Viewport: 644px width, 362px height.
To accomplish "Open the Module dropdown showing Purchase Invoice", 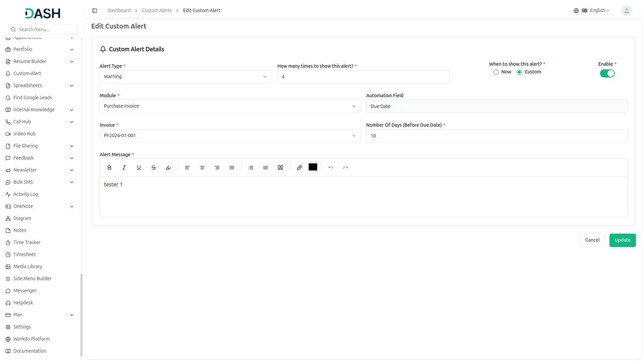I will (230, 106).
